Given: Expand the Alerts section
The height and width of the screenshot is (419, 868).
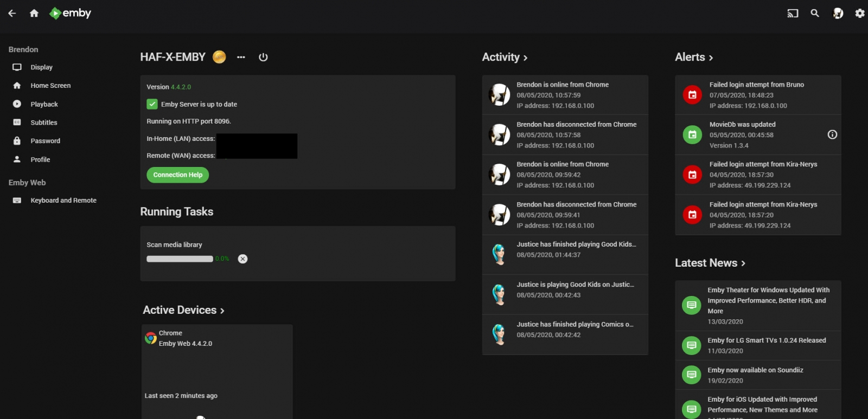Looking at the screenshot, I should click(x=694, y=57).
